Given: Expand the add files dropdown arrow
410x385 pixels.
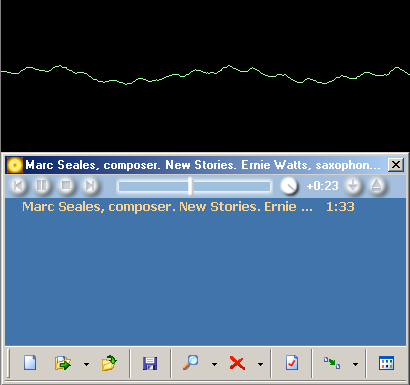Looking at the screenshot, I should [86, 364].
